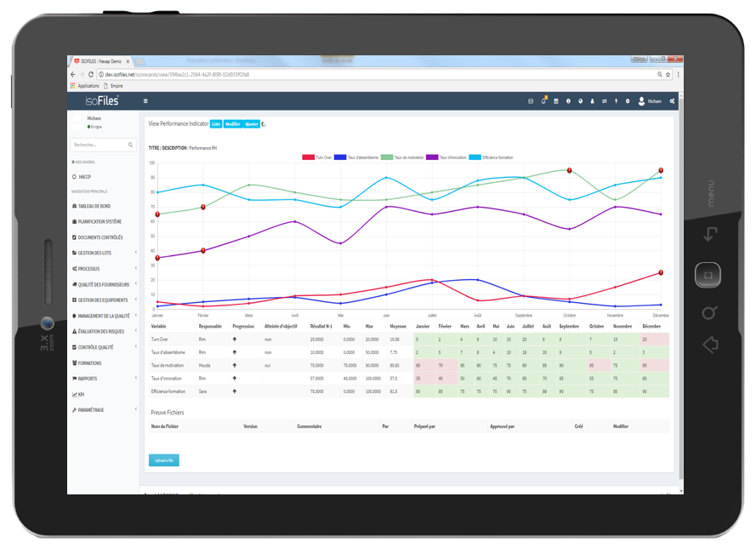Screen dimensions: 756x548
Task: Click the lightning bolt icon in header
Action: [616, 101]
